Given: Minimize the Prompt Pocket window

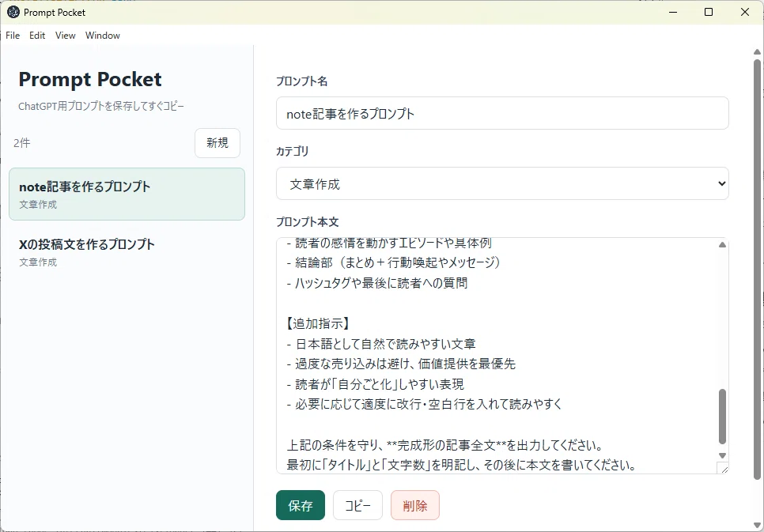Looking at the screenshot, I should click(673, 12).
